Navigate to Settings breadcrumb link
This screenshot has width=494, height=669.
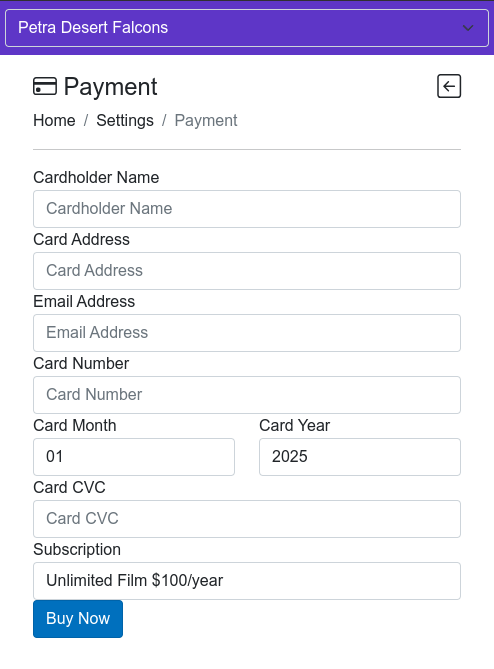tap(125, 120)
